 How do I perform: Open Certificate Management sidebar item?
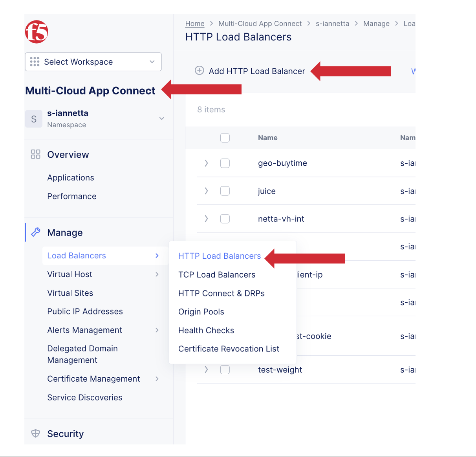(93, 379)
